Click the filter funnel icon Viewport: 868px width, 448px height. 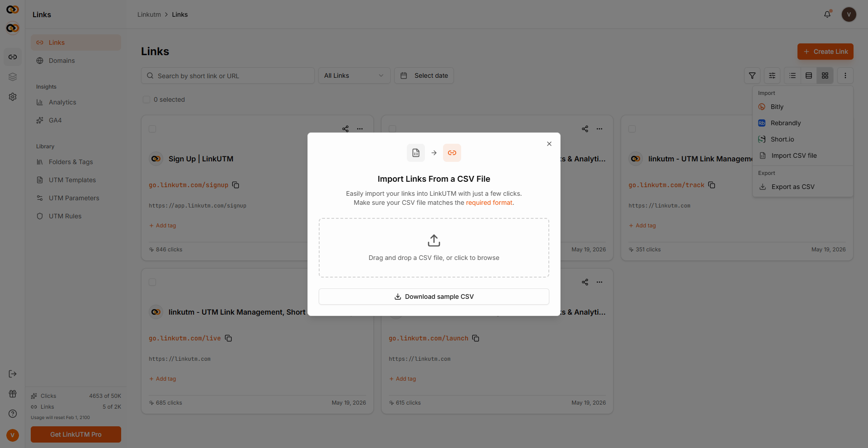pos(752,75)
